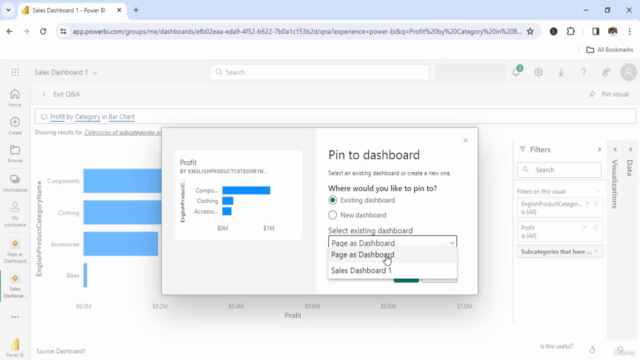
Task: Open My workspace in the sidebar
Action: pyautogui.click(x=15, y=214)
